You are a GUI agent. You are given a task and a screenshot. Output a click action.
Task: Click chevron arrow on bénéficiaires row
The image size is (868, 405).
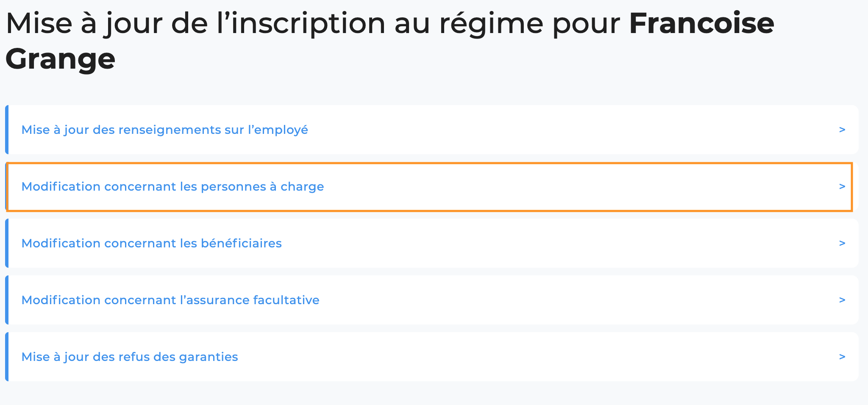(842, 243)
